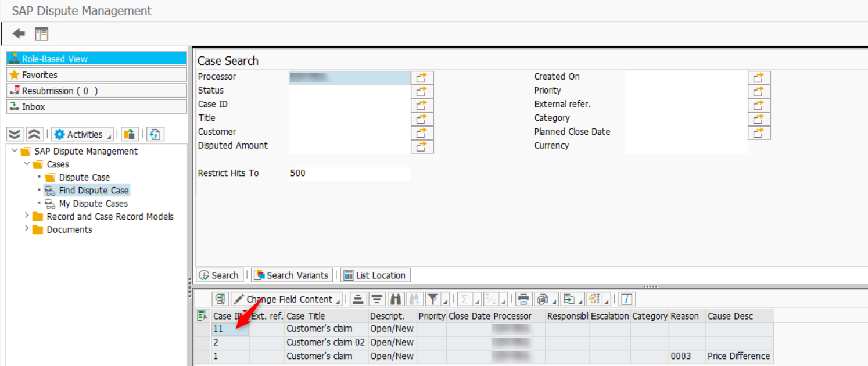Click the Status input field

(350, 91)
